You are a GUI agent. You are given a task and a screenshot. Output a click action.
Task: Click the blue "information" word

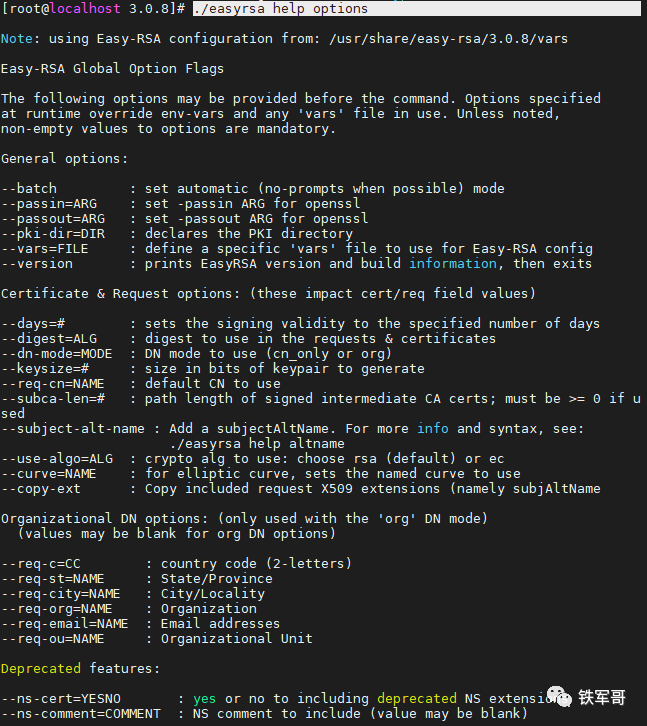pos(452,264)
